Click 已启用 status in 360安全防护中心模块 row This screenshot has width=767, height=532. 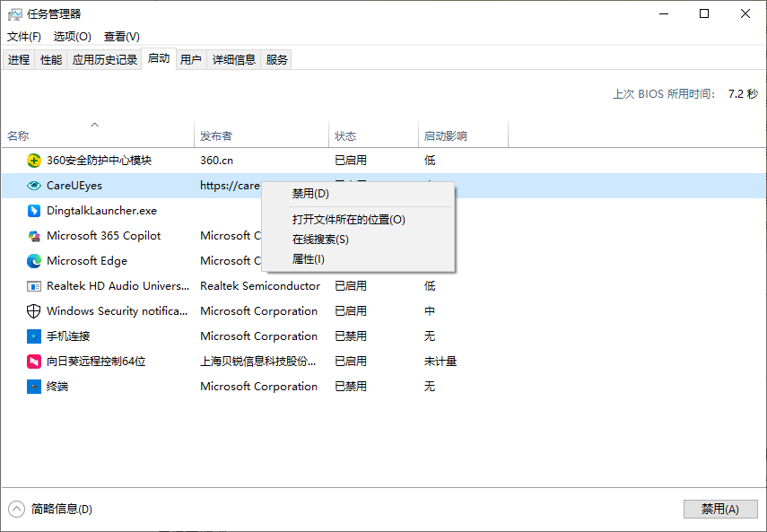tap(351, 161)
